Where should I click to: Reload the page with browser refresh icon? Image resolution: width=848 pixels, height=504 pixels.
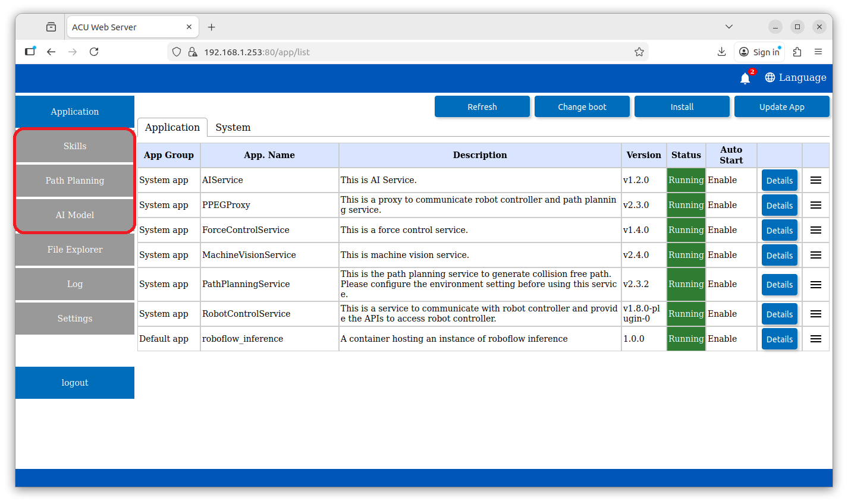94,52
